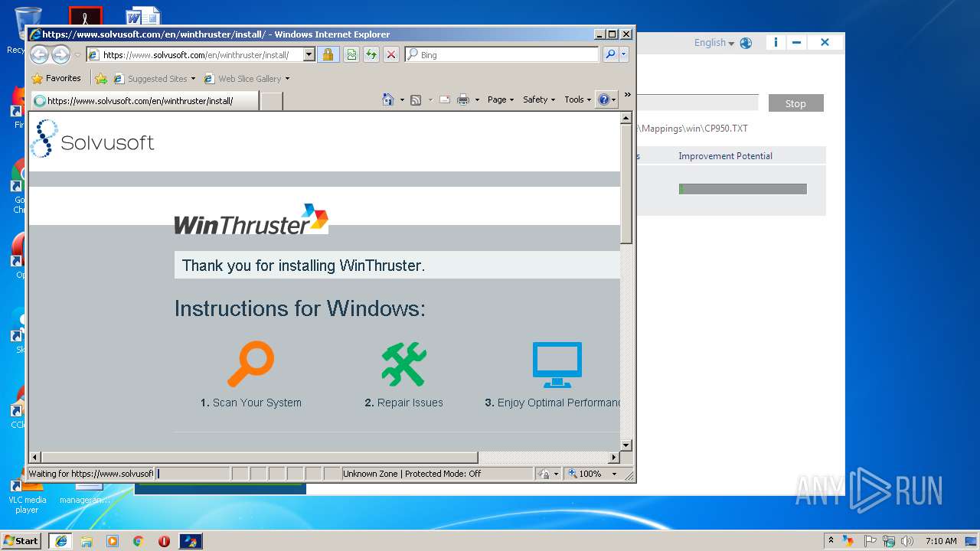980x551 pixels.
Task: Open the Tools menu
Action: pyautogui.click(x=578, y=99)
